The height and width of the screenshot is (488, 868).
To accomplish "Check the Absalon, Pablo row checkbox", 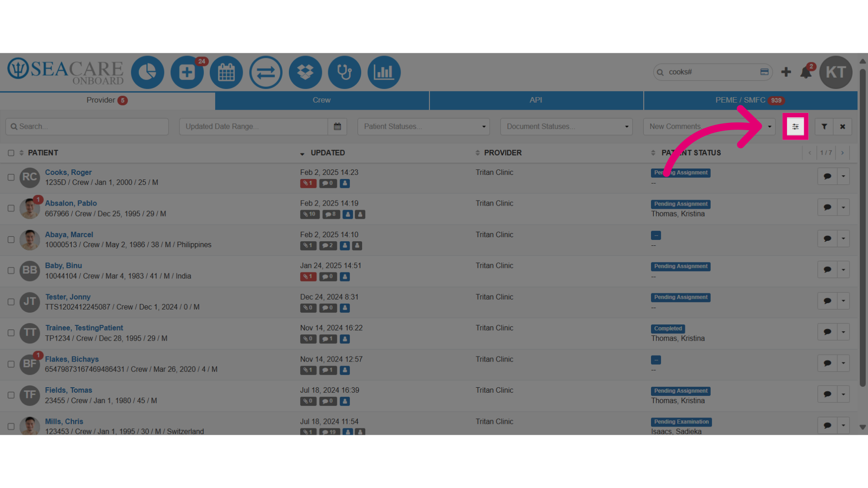I will tap(11, 208).
